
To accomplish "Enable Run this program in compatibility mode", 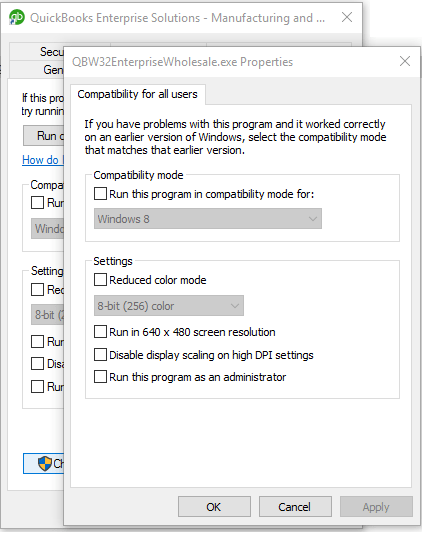I will (100, 193).
